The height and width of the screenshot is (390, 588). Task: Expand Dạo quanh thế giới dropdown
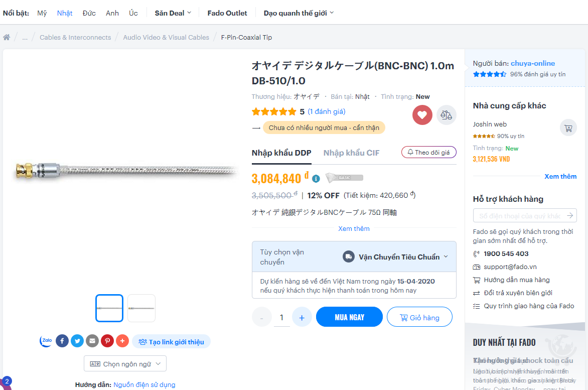click(299, 13)
